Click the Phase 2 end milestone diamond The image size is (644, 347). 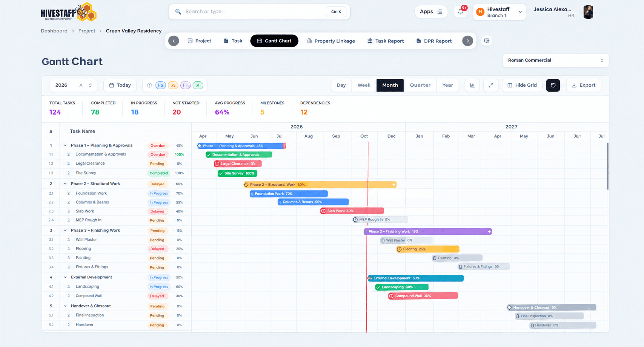[393, 185]
